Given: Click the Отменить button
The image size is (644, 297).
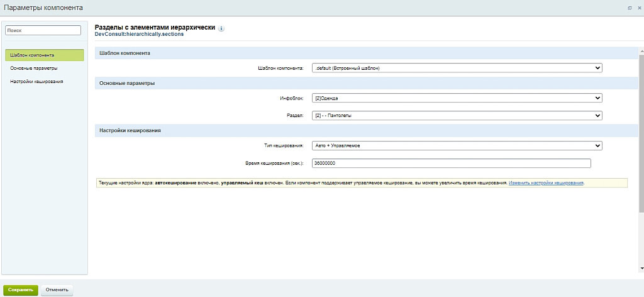Looking at the screenshot, I should (x=57, y=290).
